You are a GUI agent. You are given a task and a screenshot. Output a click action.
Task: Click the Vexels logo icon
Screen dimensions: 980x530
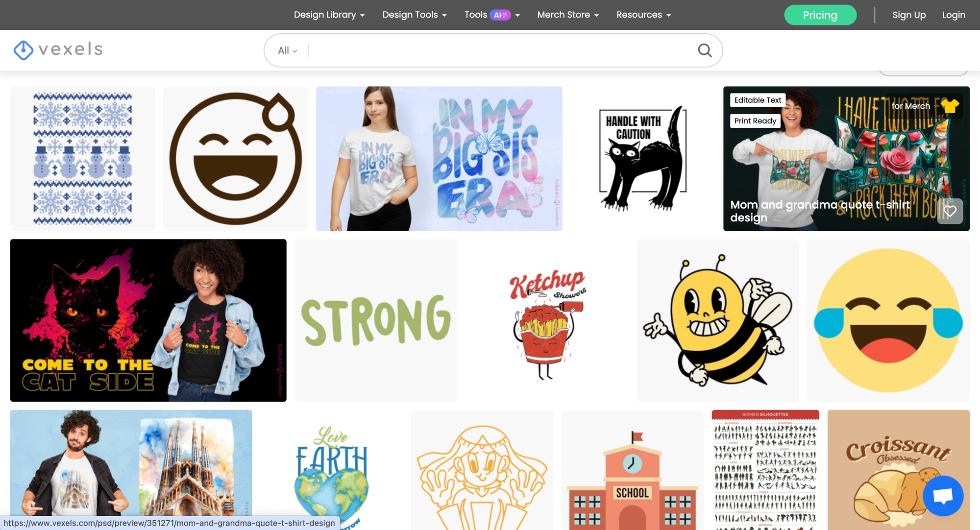[23, 49]
